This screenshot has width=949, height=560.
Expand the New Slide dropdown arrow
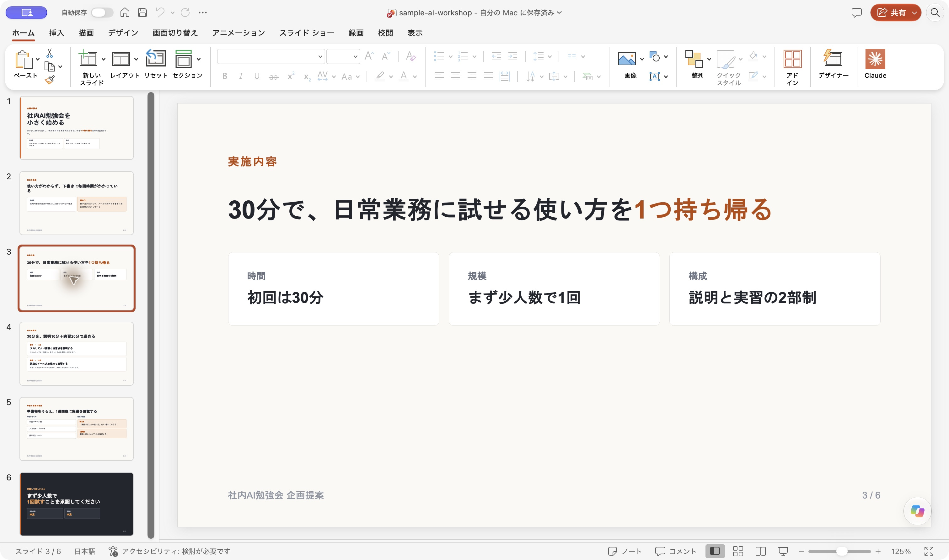tap(104, 59)
